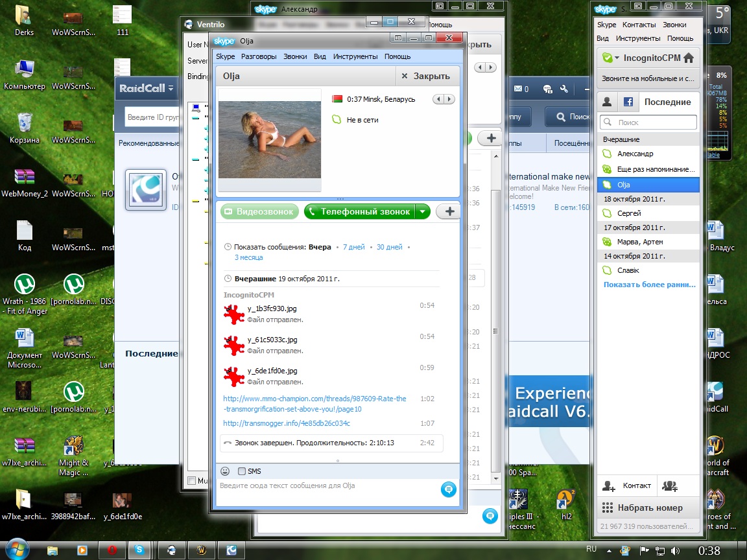747x560 pixels.
Task: Click the RU language indicator in tray
Action: click(591, 549)
